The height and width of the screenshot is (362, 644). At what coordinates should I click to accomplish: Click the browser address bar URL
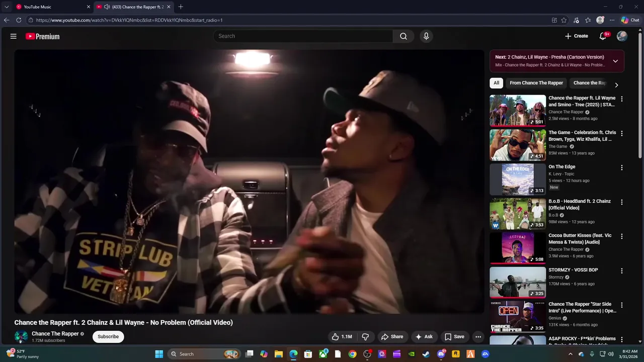(x=129, y=20)
